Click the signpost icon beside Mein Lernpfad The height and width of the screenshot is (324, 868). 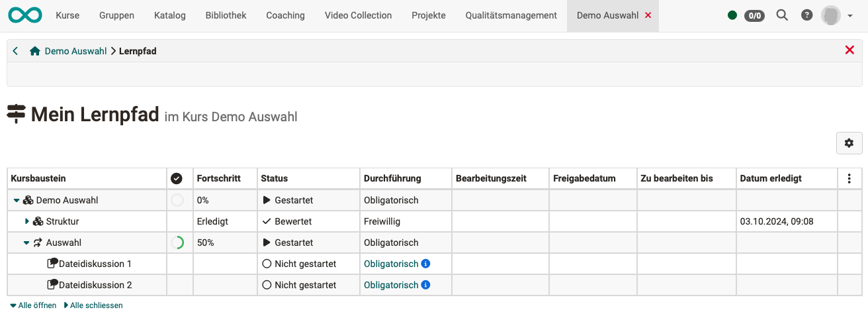click(16, 115)
